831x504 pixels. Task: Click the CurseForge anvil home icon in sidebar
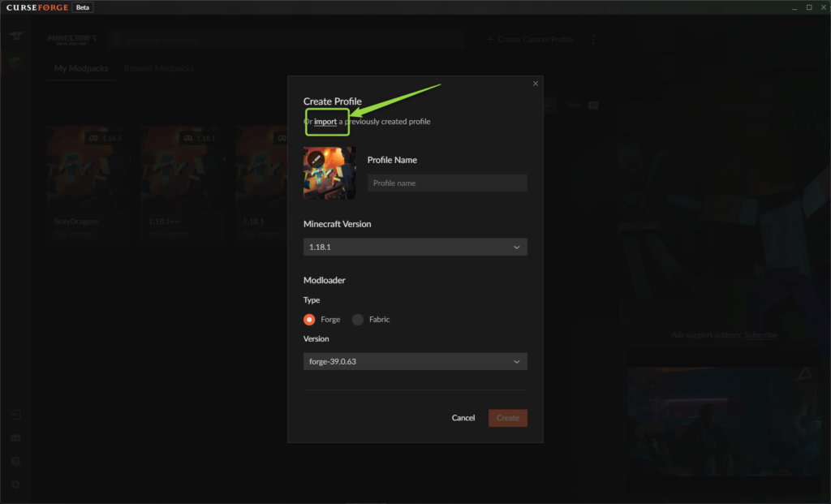click(x=15, y=36)
